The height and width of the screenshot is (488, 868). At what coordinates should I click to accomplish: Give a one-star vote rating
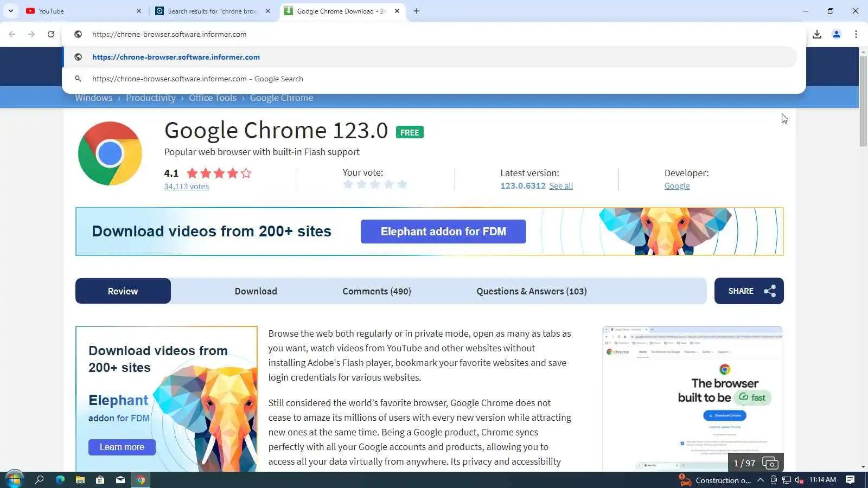348,184
